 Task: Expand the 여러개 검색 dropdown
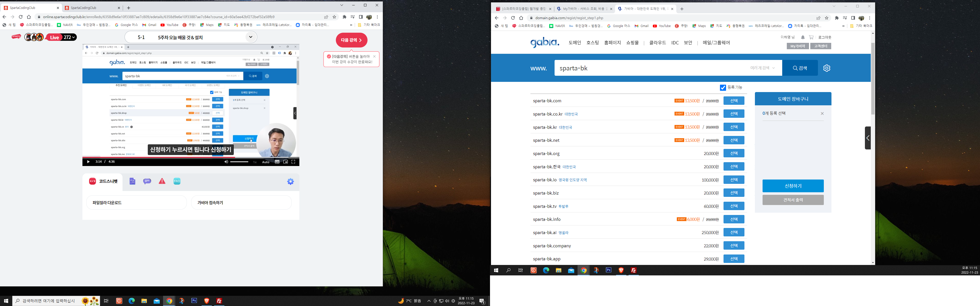click(762, 68)
